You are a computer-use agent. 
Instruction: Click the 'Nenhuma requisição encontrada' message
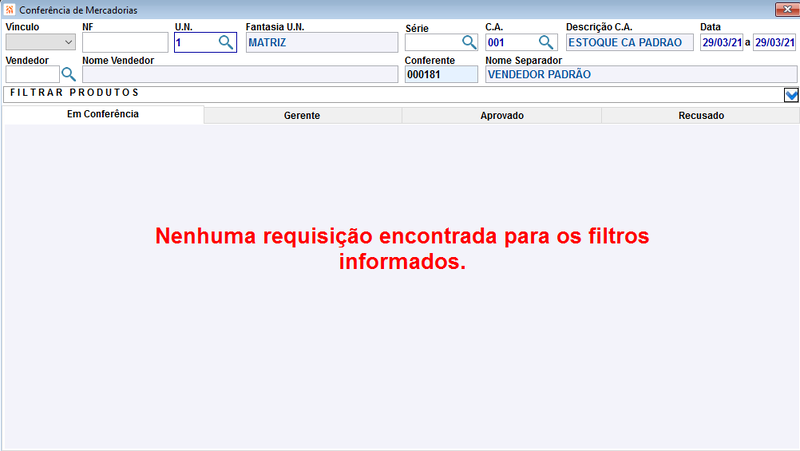(402, 248)
